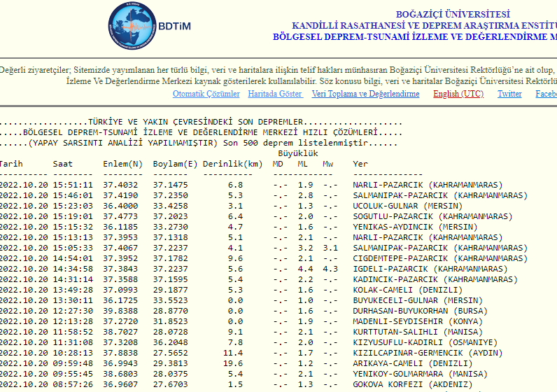The height and width of the screenshot is (392, 557).
Task: Click the Saat column header
Action: tap(63, 164)
